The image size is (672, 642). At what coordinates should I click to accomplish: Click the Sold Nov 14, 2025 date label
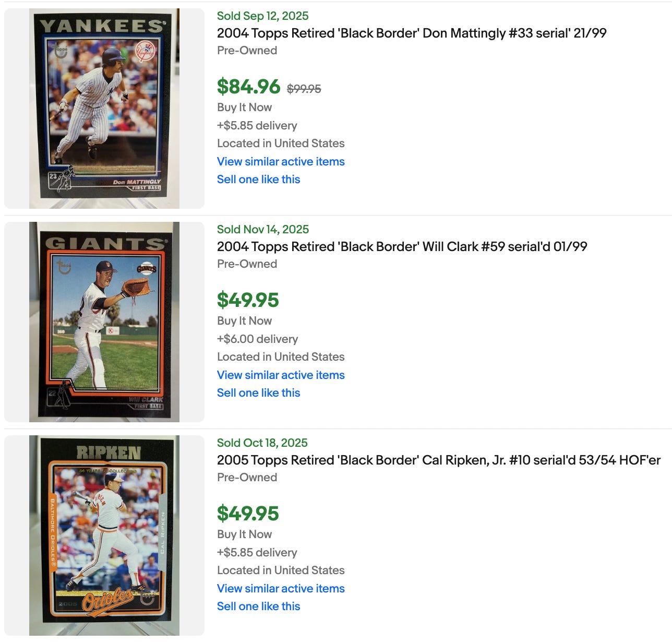click(x=263, y=229)
